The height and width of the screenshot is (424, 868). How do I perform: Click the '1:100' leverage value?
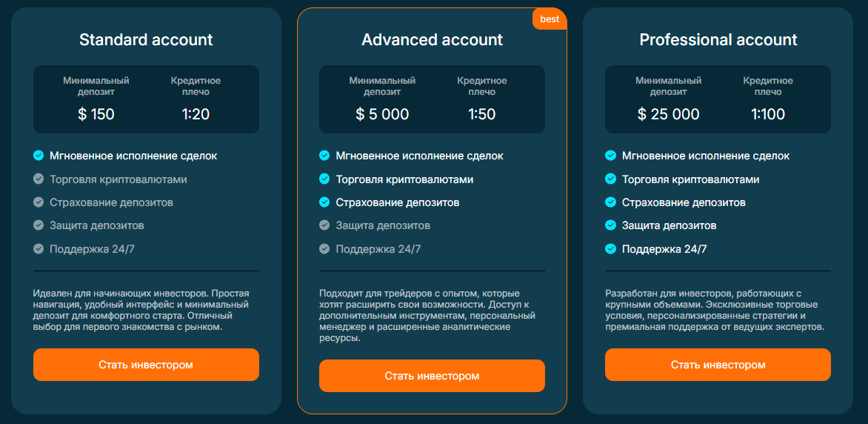click(768, 114)
